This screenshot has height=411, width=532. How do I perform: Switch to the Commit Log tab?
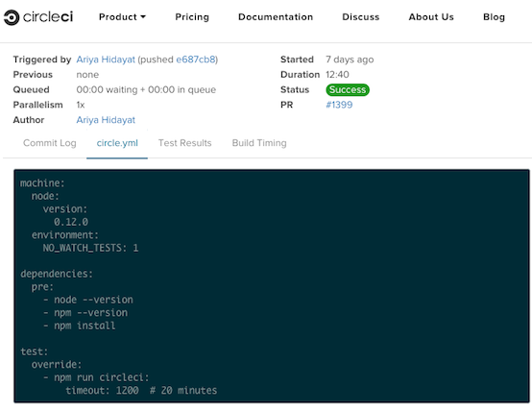(x=50, y=143)
